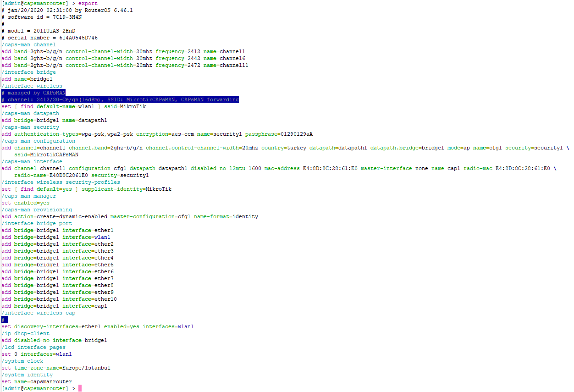Screen dimensions: 574x392
Task: Click the bridge port 'interface=ether2' line
Action: (58, 244)
